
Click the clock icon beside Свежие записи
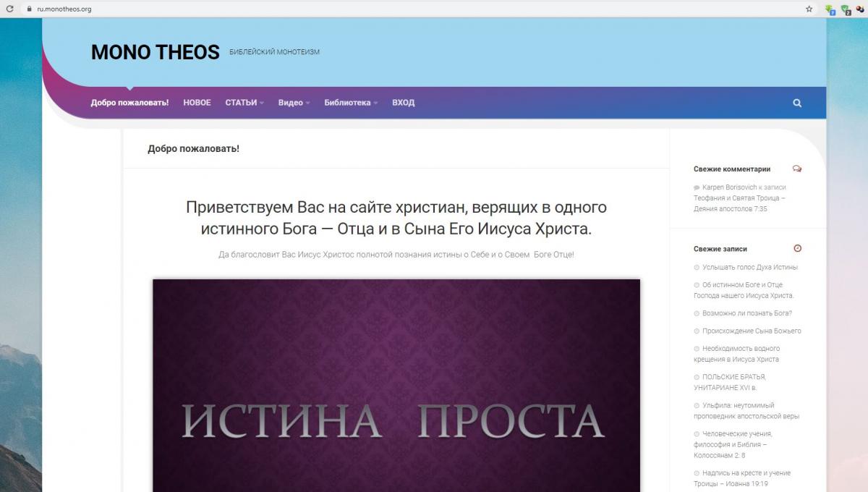click(798, 249)
